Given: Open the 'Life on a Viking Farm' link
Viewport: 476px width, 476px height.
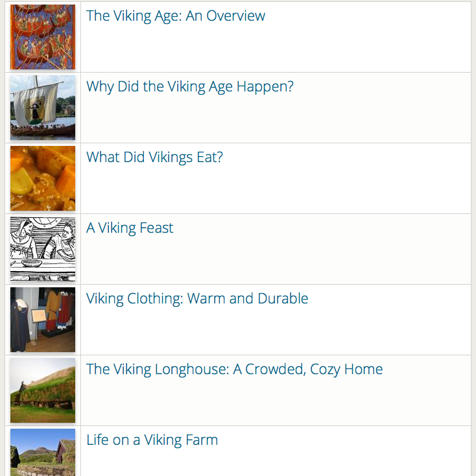Looking at the screenshot, I should tap(152, 440).
